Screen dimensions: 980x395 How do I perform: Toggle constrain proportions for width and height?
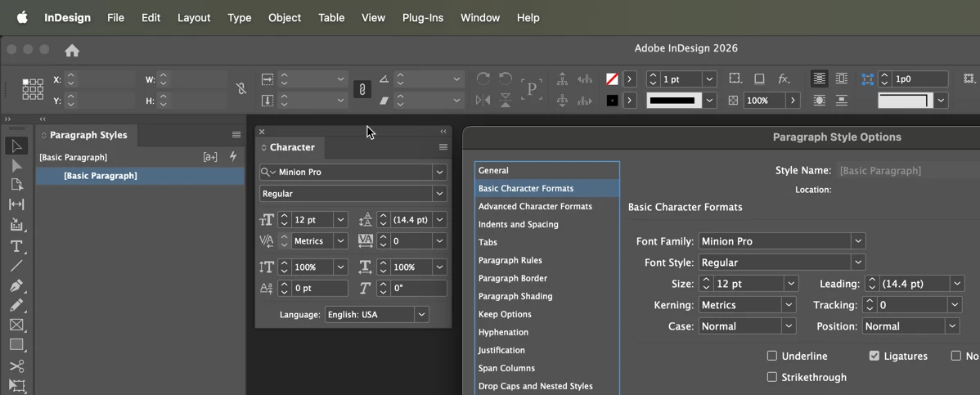tap(241, 89)
